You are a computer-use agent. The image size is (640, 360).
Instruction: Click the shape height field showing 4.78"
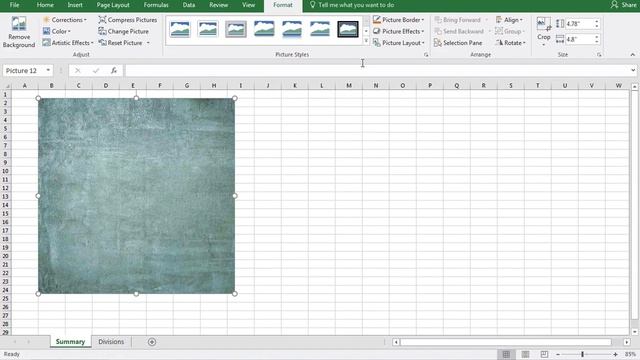[579, 24]
